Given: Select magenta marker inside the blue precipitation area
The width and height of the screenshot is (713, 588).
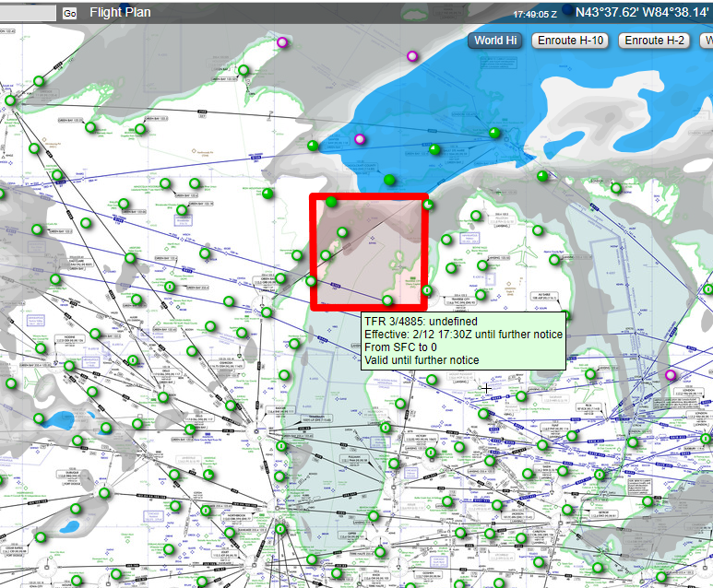Looking at the screenshot, I should [360, 139].
